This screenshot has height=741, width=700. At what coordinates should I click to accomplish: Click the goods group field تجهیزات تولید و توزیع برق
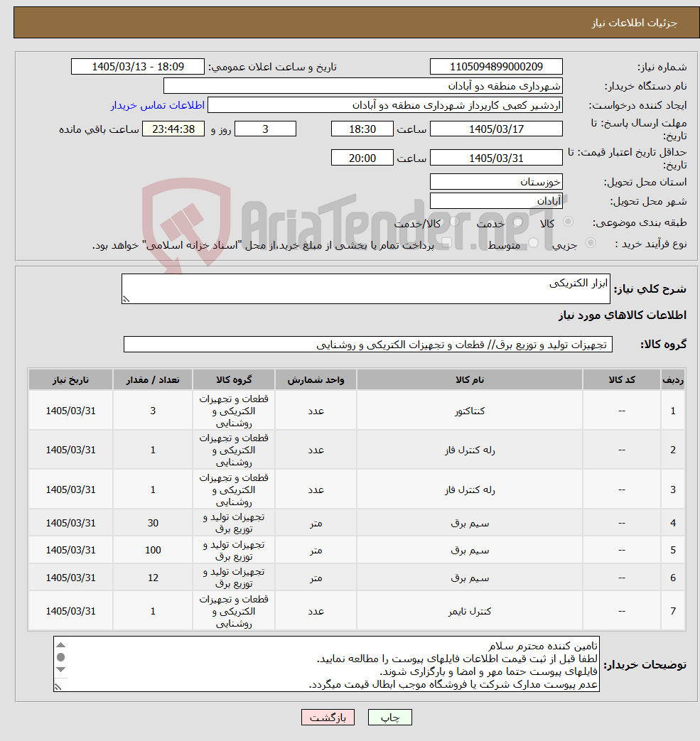click(367, 345)
